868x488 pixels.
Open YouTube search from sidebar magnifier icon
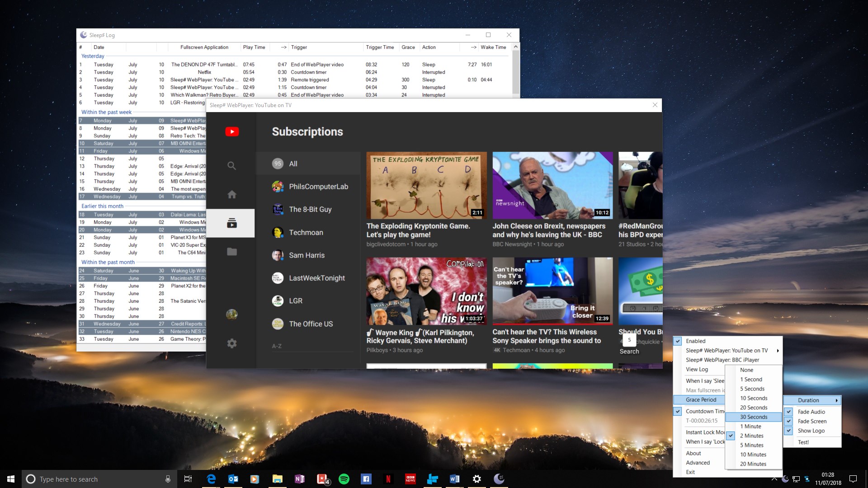[x=231, y=166]
